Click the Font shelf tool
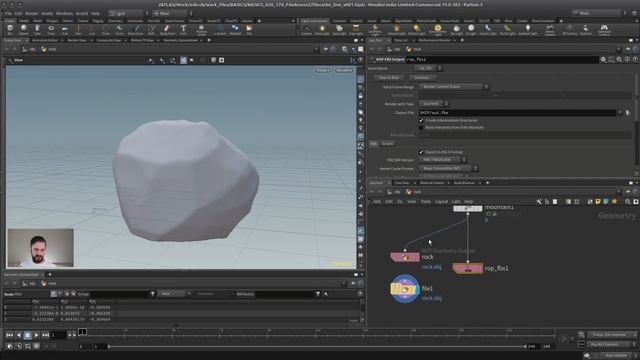The image size is (640, 360). 183,29
